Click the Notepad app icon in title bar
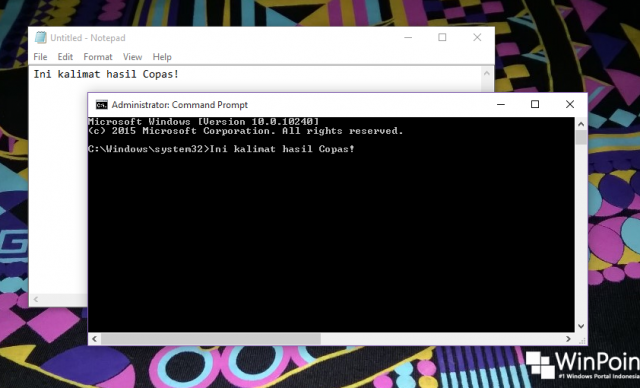The width and height of the screenshot is (640, 388). 40,38
